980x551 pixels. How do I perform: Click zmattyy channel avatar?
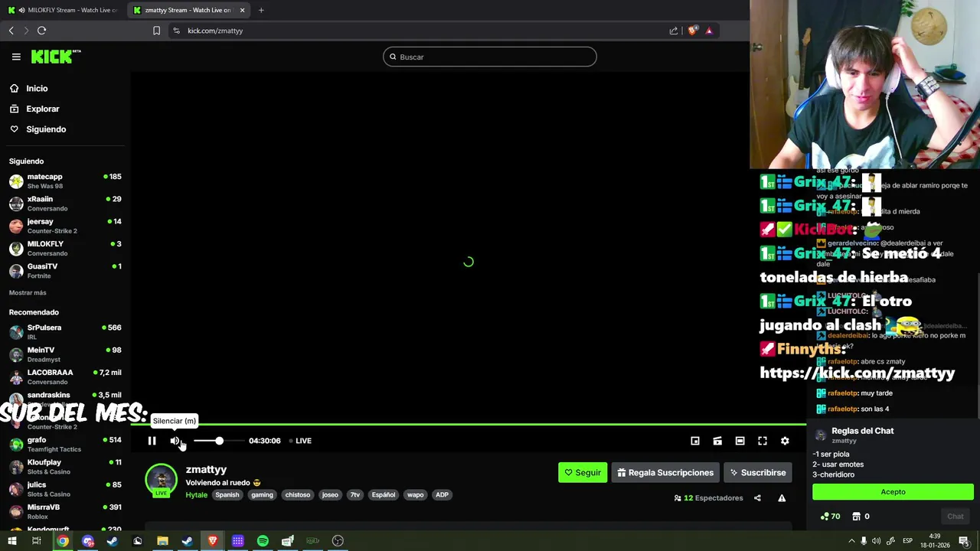pyautogui.click(x=161, y=480)
